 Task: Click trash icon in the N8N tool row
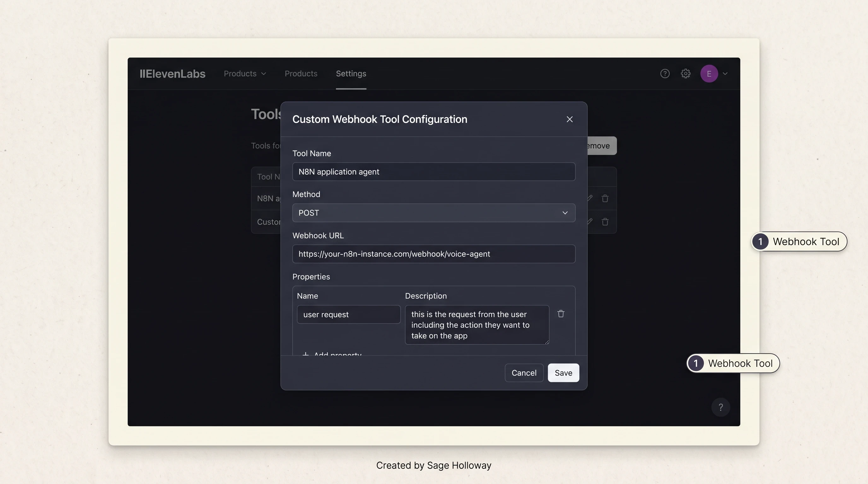coord(605,198)
